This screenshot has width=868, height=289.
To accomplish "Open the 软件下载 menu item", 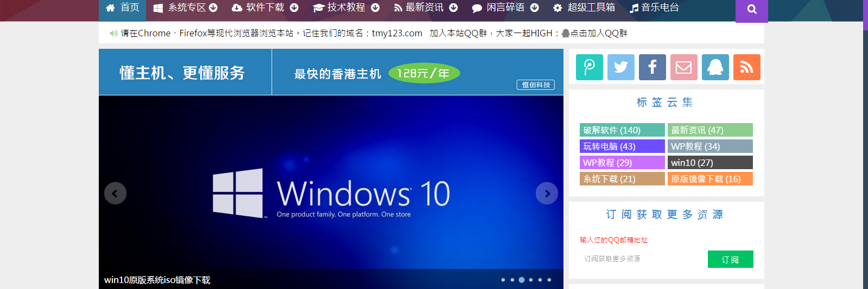I will click(265, 8).
